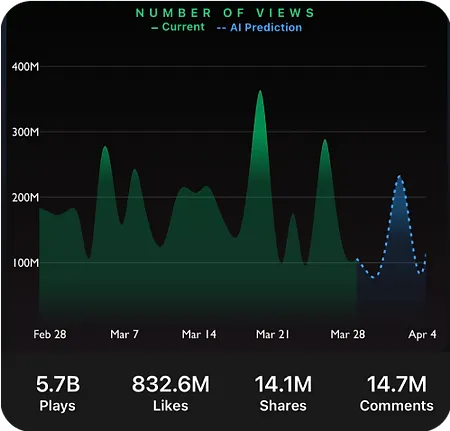Screen dimensions: 450x431
Task: Select the Mar 28 date label
Action: tap(348, 334)
